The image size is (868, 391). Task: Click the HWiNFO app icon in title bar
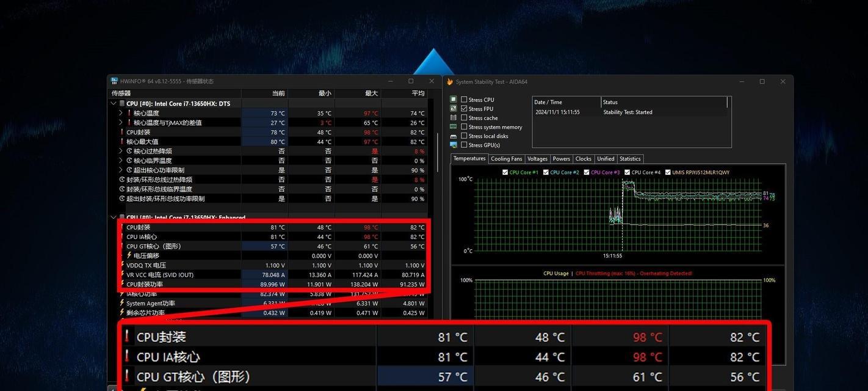[114, 81]
